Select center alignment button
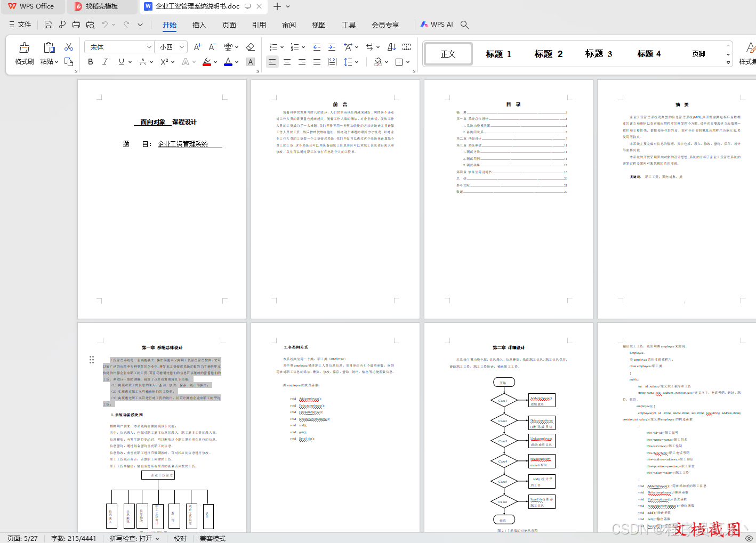This screenshot has width=756, height=543. tap(287, 62)
